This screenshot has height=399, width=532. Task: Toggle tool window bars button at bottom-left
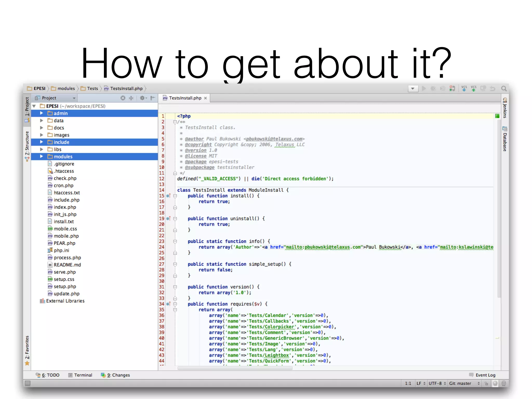tap(28, 383)
